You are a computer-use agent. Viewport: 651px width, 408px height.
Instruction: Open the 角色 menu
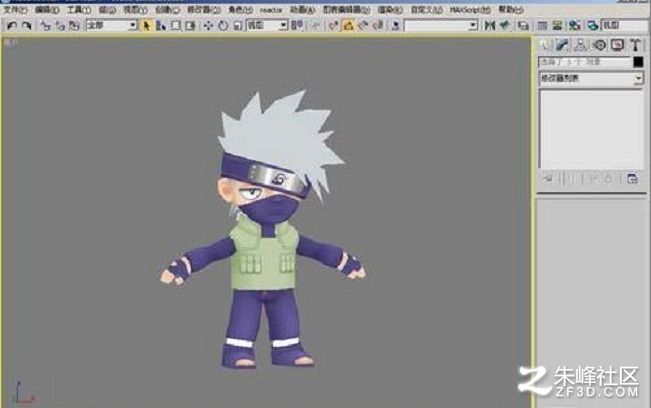[241, 9]
